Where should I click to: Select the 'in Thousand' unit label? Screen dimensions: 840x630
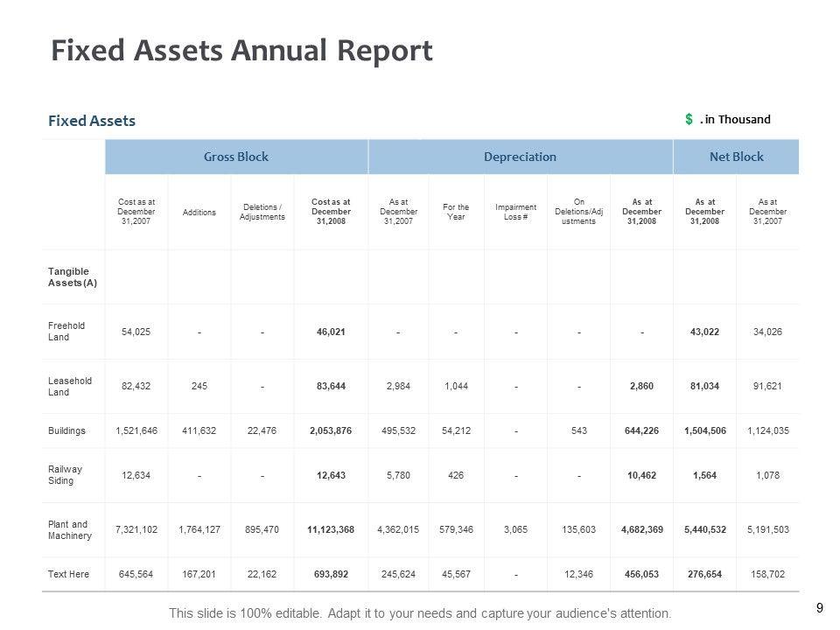737,119
